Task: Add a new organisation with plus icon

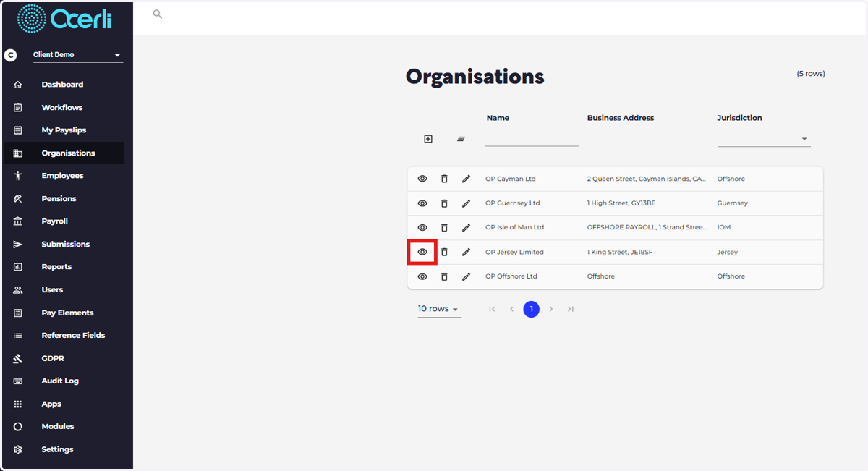Action: point(428,139)
